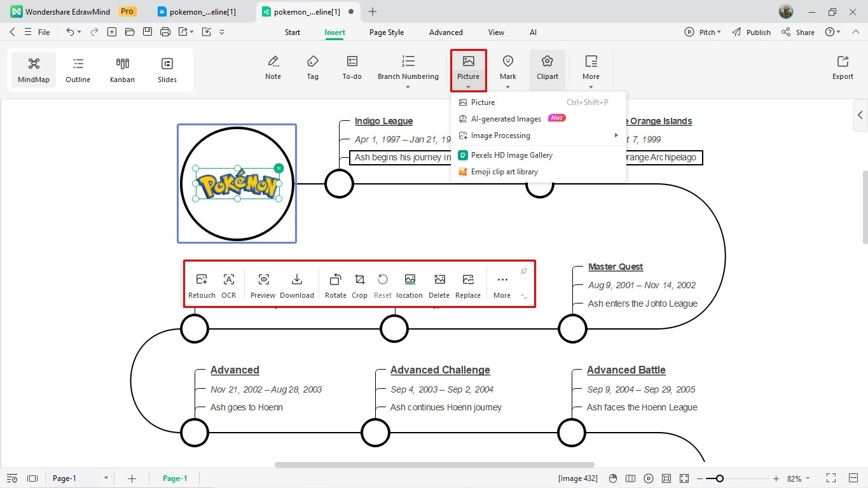The height and width of the screenshot is (488, 868).
Task: Print the mind map
Action: (165, 32)
